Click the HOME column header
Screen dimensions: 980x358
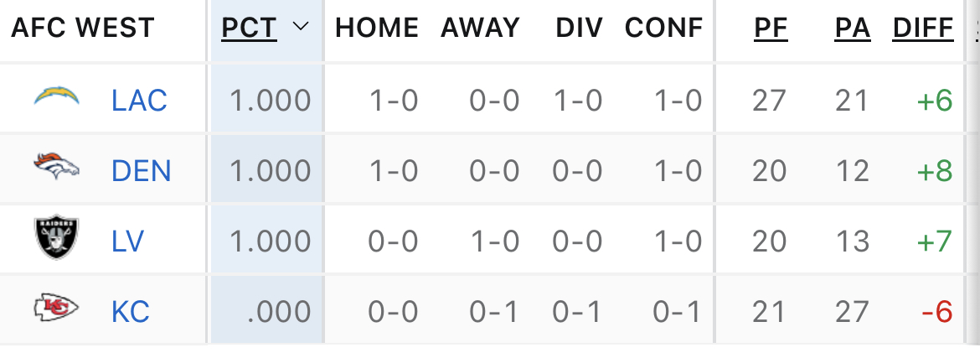pos(377,28)
